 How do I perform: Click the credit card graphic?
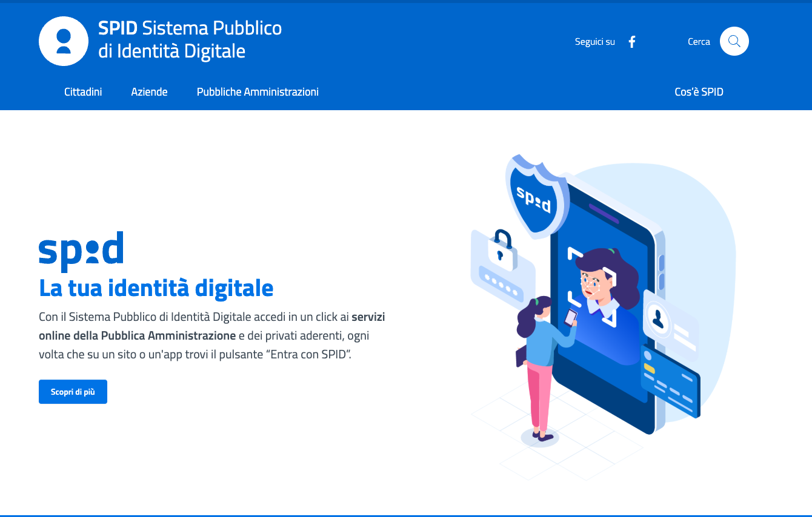[x=670, y=381]
